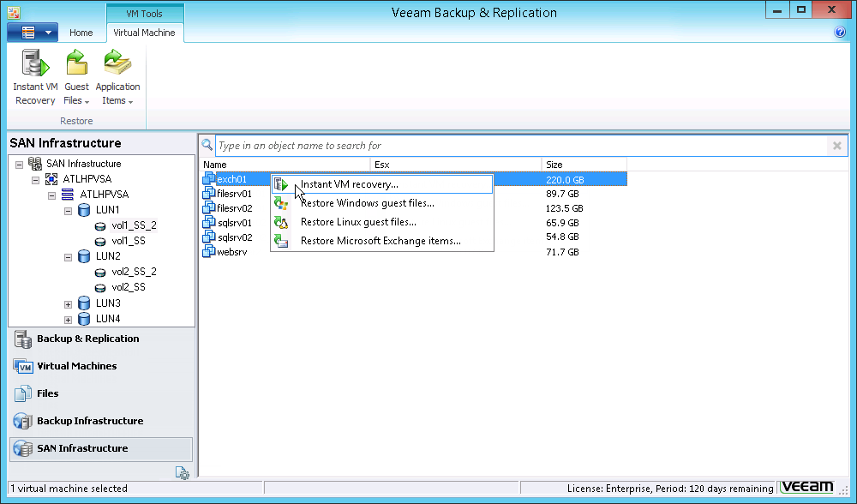Select snapshot vol1_SS in the tree
Viewport: 857px width, 504px height.
[x=129, y=241]
